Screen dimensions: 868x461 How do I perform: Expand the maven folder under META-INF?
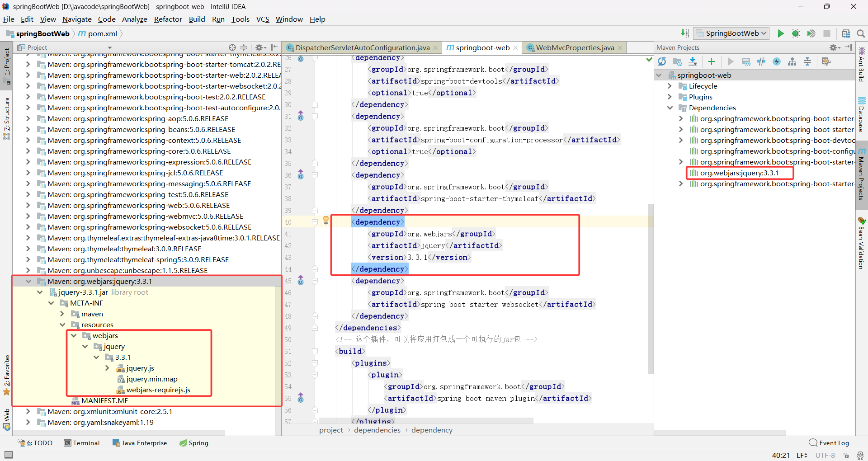click(x=62, y=314)
